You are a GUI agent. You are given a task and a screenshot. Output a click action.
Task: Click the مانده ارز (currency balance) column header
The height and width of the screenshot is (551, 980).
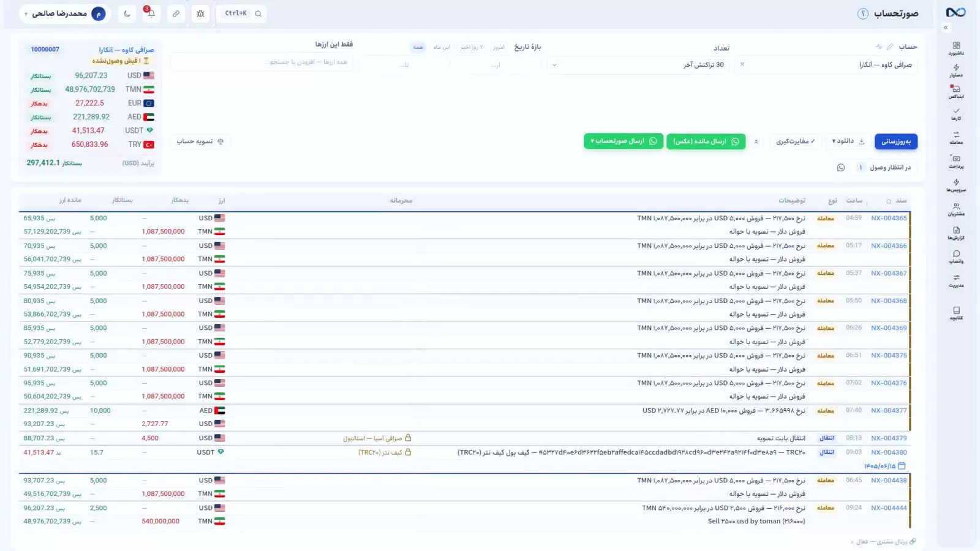click(x=70, y=200)
